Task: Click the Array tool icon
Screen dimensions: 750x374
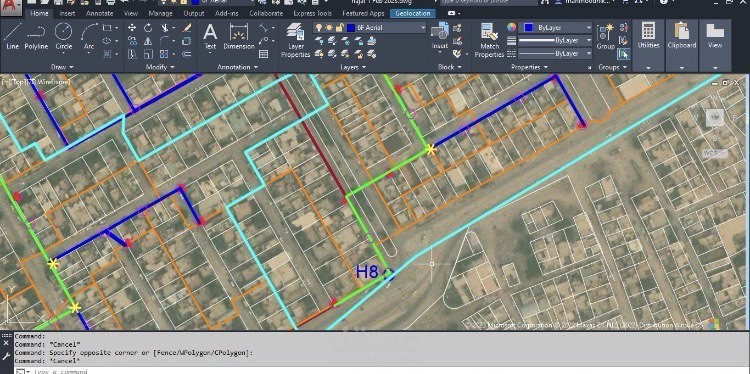Action: (x=164, y=54)
